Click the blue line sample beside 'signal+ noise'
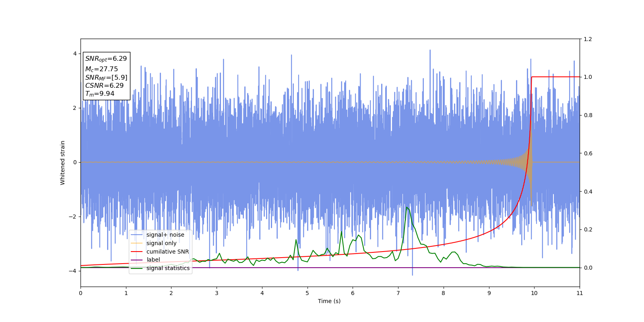Viewport: 644px width, 322px height. 137,235
